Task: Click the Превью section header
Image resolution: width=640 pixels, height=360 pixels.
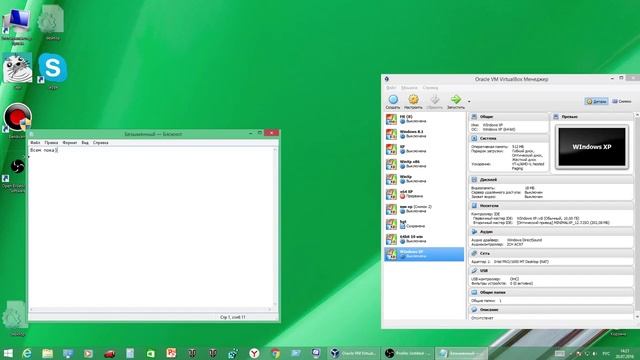Action: (591, 117)
